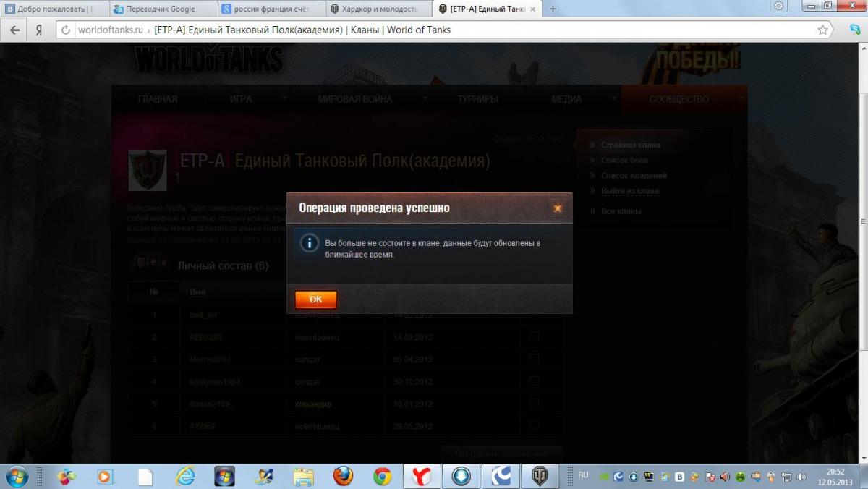Open blank document taskbar icon
The image size is (868, 489).
[146, 476]
